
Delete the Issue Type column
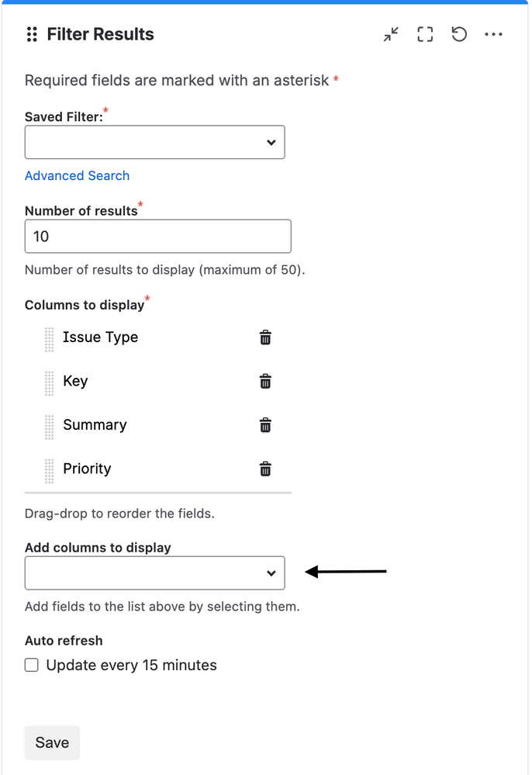click(x=265, y=337)
